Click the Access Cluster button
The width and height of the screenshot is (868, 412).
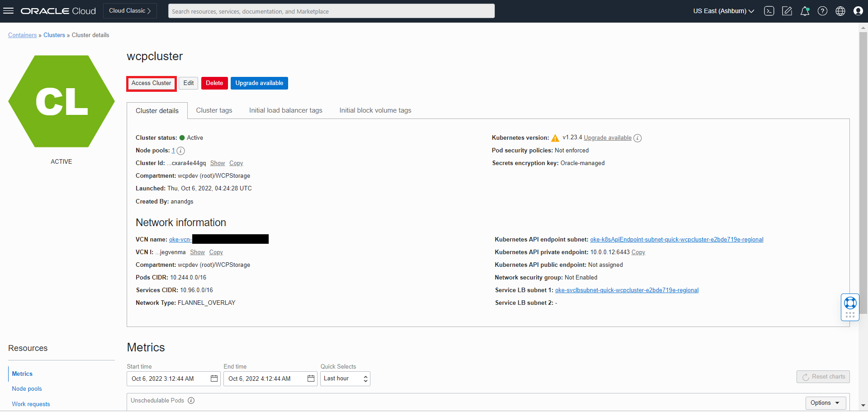coord(152,83)
